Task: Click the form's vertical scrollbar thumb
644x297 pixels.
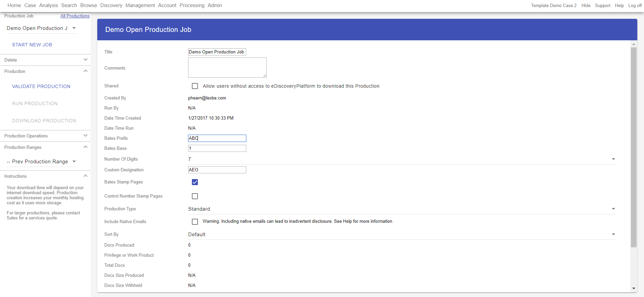Action: [x=634, y=147]
